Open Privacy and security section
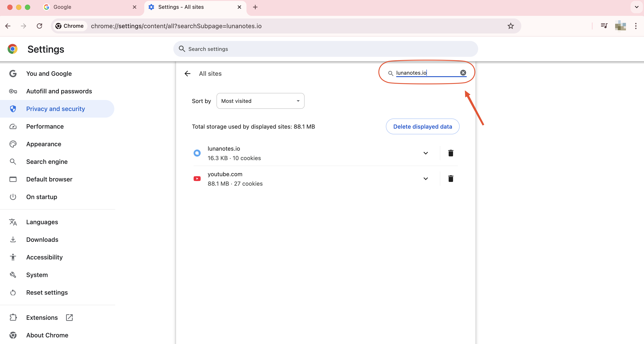The image size is (644, 344). click(56, 109)
